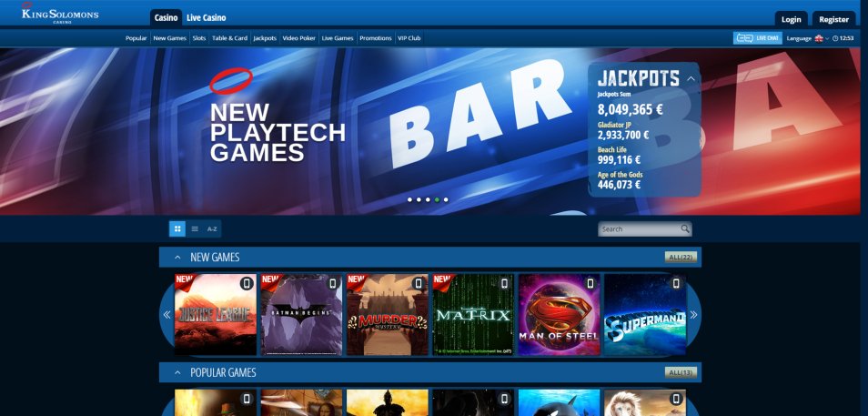Sort games using the A-Z view
868x416 pixels.
[212, 228]
